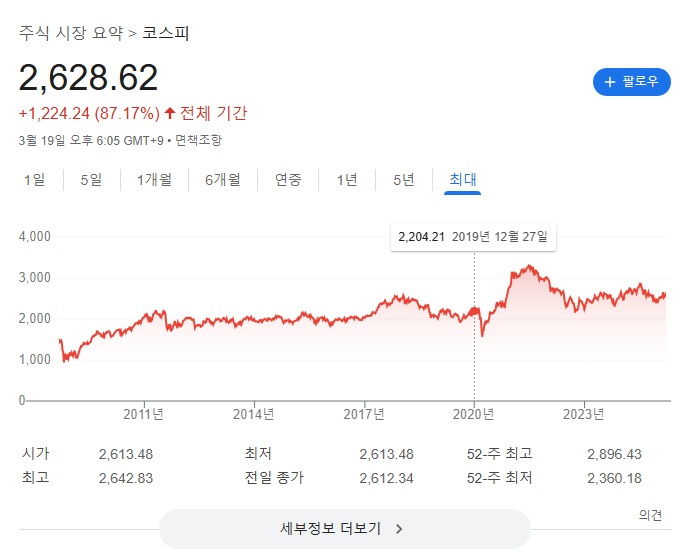696x556 pixels.
Task: Click chevron arrow beside 세부정보 더보기
Action: click(x=399, y=529)
